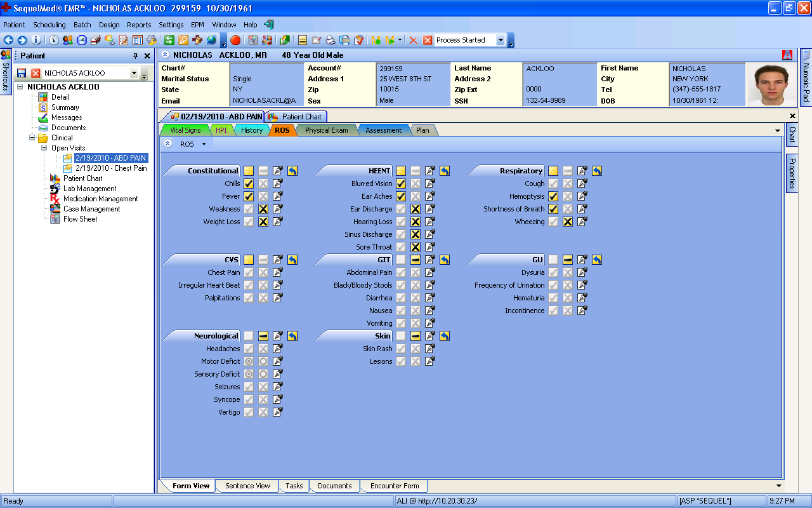
Task: Click the plain red X toolbar icon
Action: tap(414, 40)
